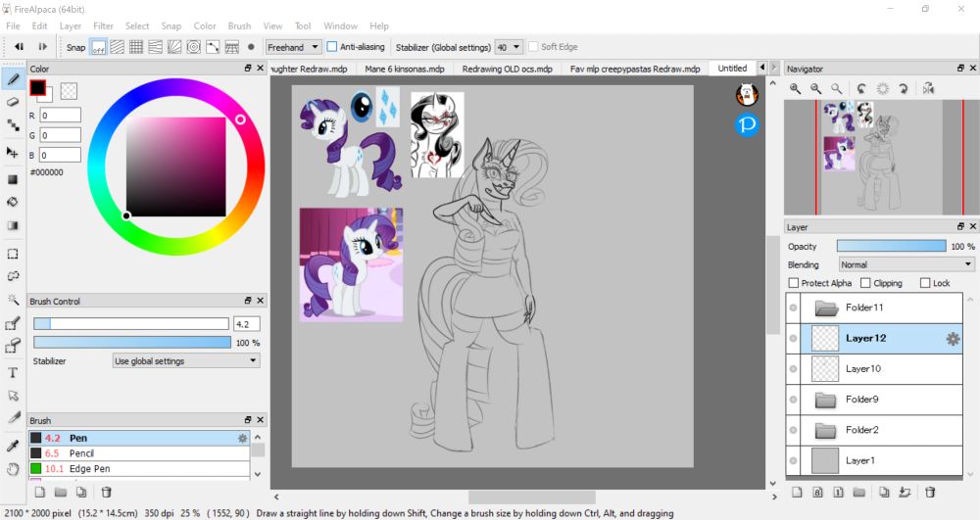Toggle visibility of Layer10
Viewport: 980px width, 520px height.
(x=793, y=369)
